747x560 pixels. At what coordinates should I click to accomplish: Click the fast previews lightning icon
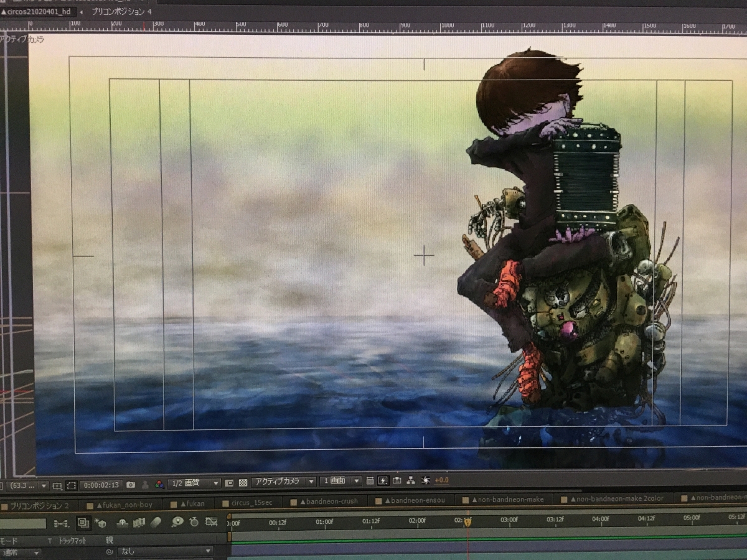pos(383,480)
